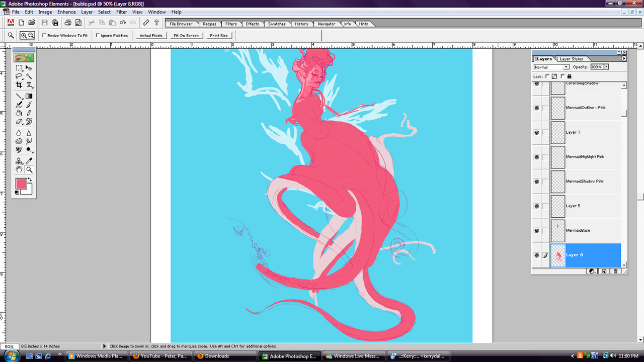Click the Fit On Screen button
This screenshot has width=644, height=362.
click(x=186, y=36)
